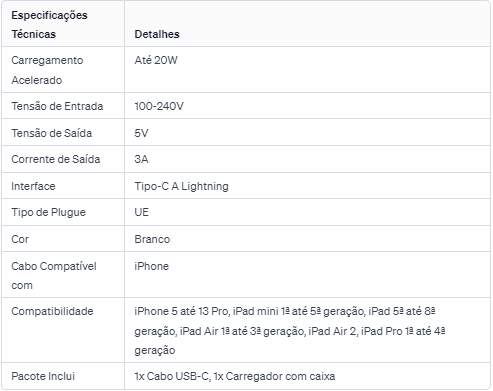Image resolution: width=493 pixels, height=391 pixels.
Task: Click the '3A' current value
Action: pyautogui.click(x=141, y=159)
